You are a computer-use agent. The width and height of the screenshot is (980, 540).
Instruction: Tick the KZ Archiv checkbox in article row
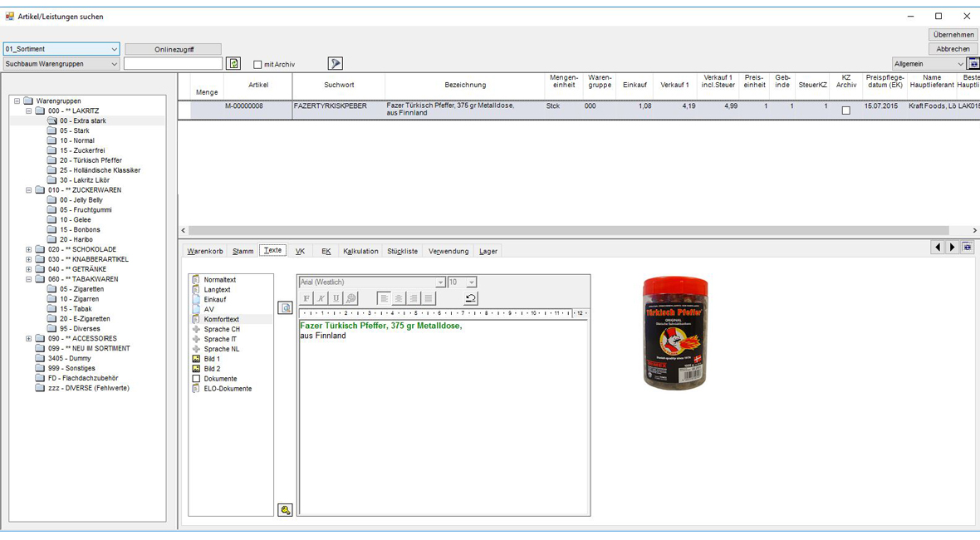(x=845, y=110)
